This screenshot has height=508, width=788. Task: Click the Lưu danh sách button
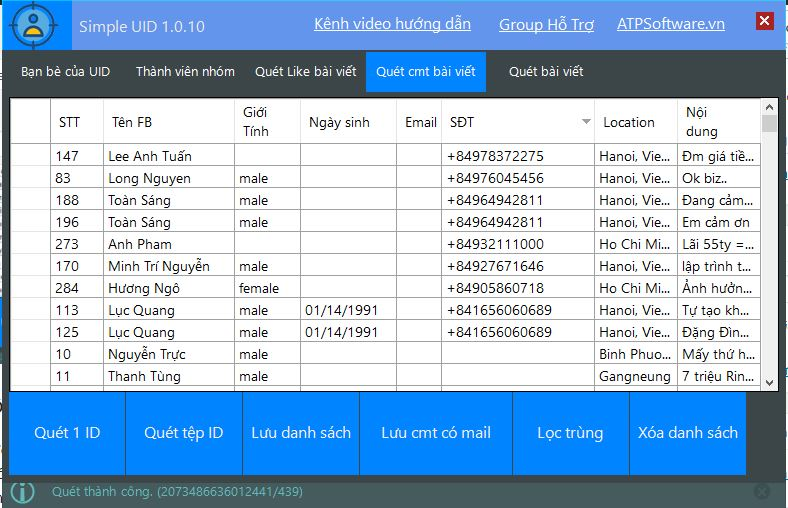(x=301, y=433)
